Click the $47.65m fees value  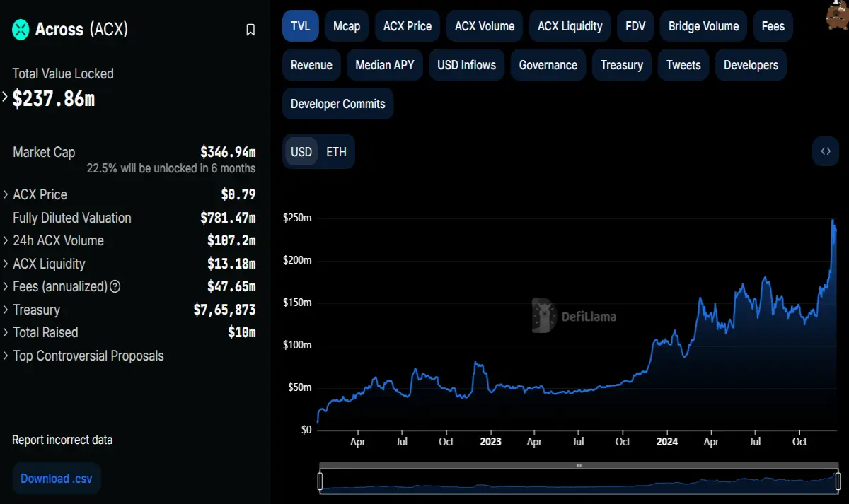[x=231, y=286]
